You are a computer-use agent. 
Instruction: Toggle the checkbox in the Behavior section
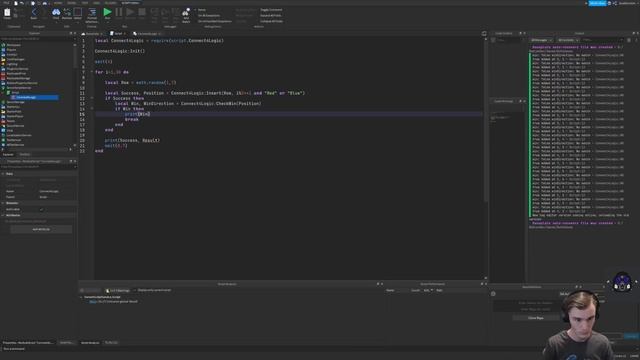point(41,209)
